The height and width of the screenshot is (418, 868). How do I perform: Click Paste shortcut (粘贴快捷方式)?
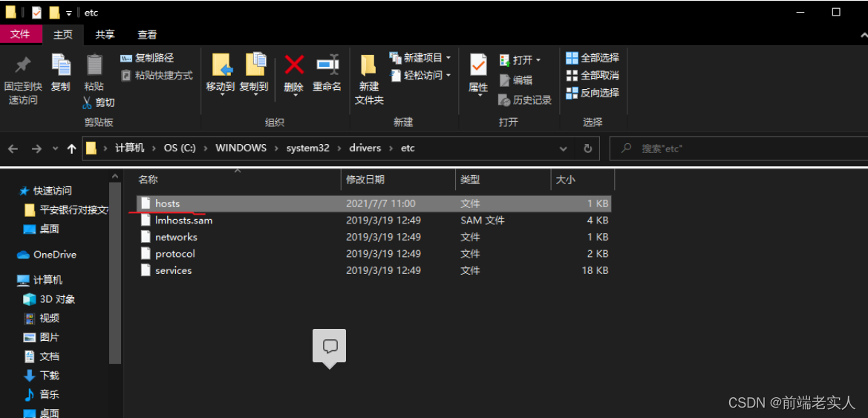(x=157, y=75)
